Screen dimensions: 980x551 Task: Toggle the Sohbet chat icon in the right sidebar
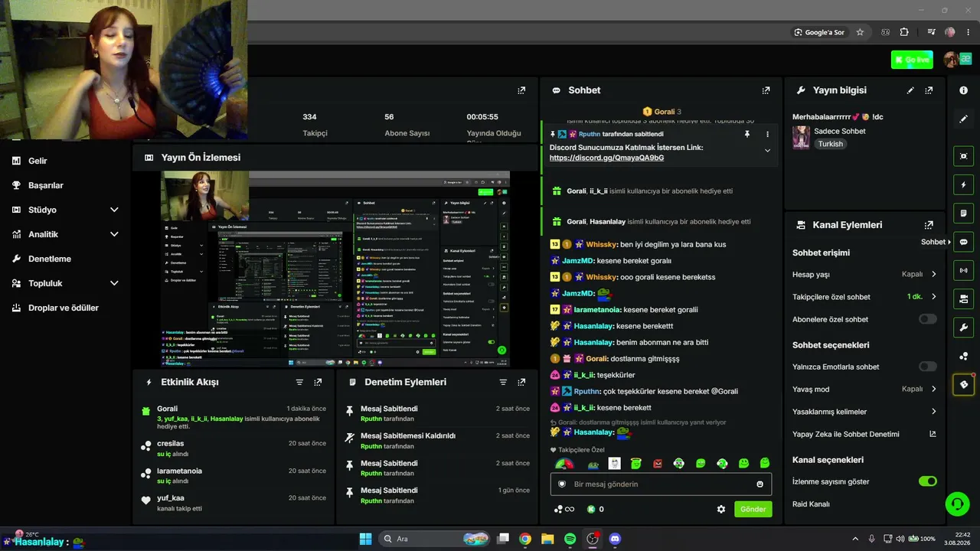click(963, 242)
